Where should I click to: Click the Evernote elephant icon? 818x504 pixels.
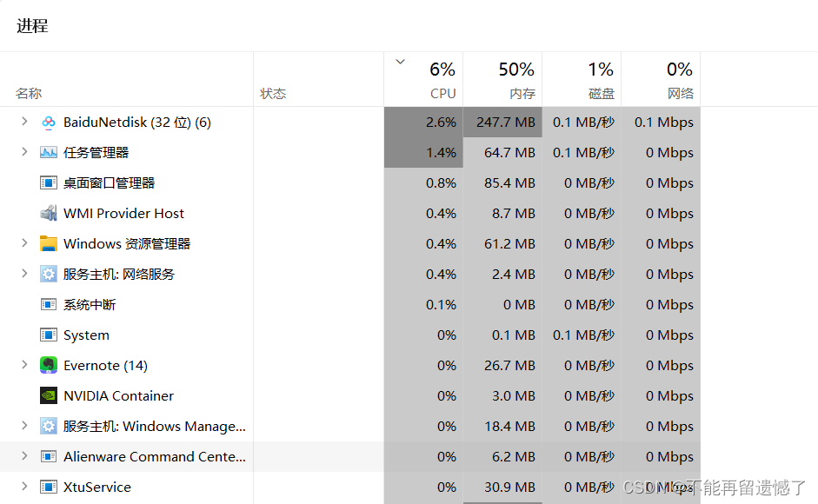(x=49, y=365)
